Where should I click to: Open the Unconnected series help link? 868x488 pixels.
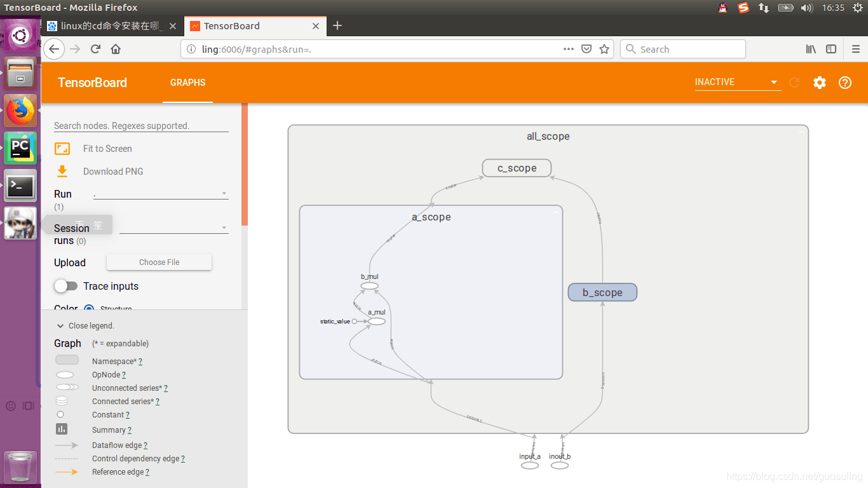click(x=166, y=388)
